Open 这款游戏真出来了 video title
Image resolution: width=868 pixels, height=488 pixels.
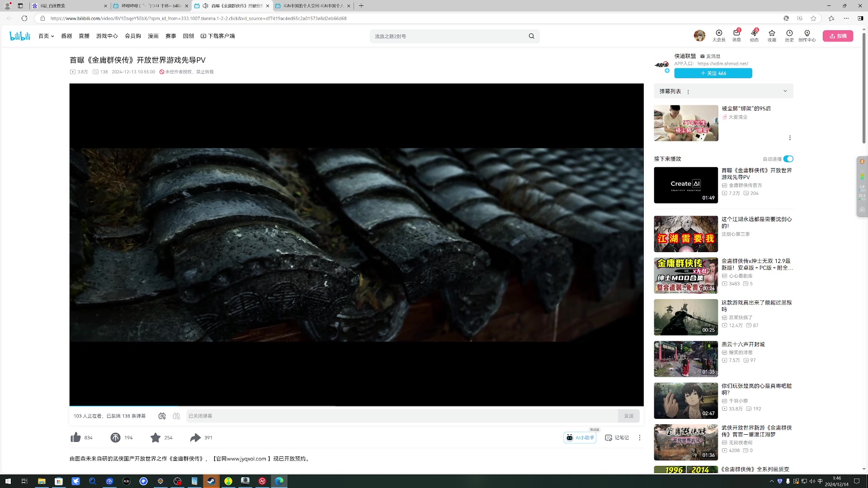[756, 306]
